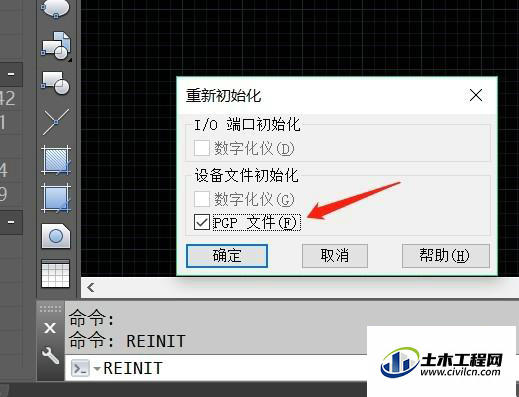
Task: Close the 重新初始化 dialog
Action: pos(476,95)
